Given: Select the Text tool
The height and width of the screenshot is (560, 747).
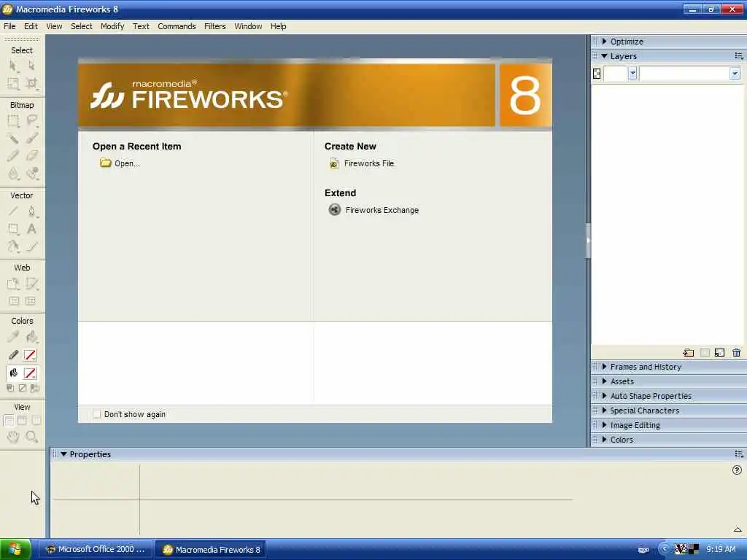Looking at the screenshot, I should coord(31,229).
